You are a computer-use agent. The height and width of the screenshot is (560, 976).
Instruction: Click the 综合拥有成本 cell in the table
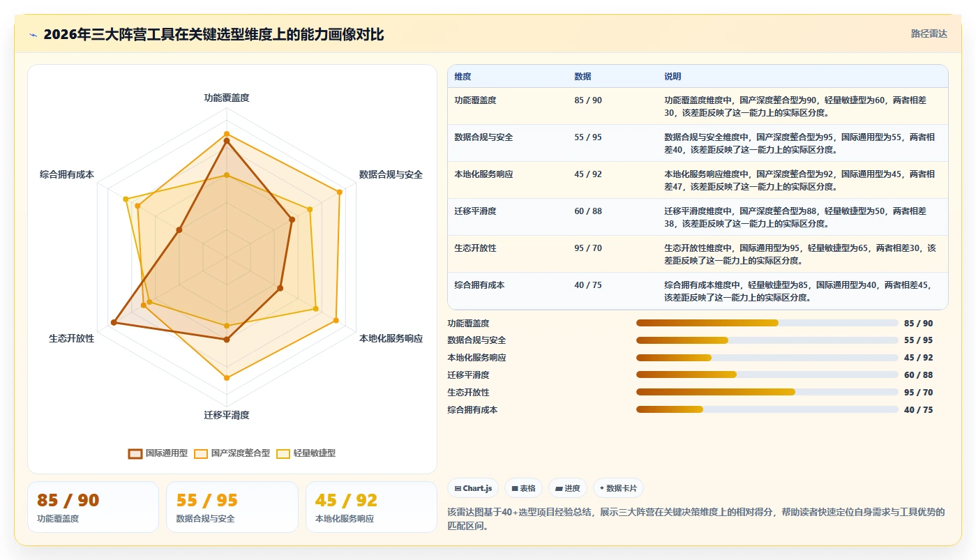479,285
